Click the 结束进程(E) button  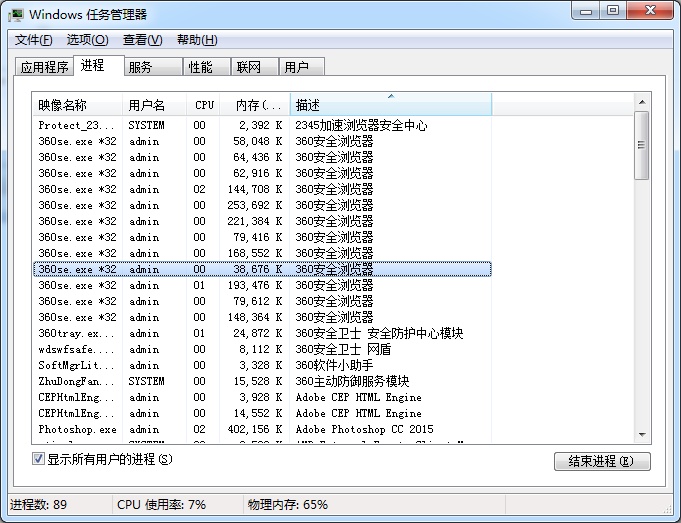pos(602,461)
